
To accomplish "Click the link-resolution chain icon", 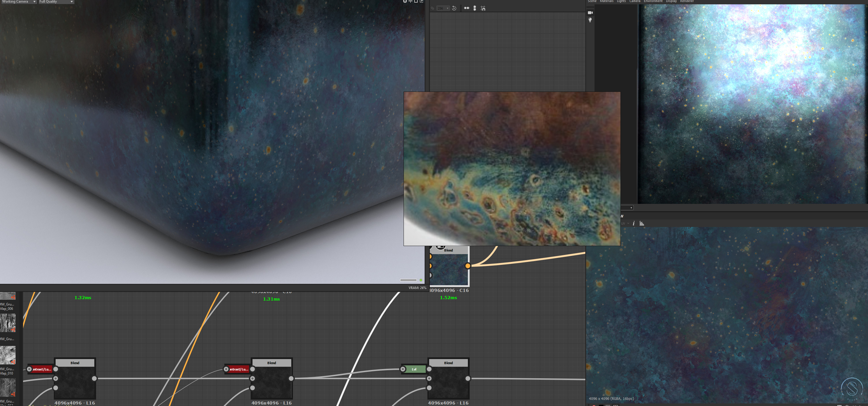I will [433, 8].
